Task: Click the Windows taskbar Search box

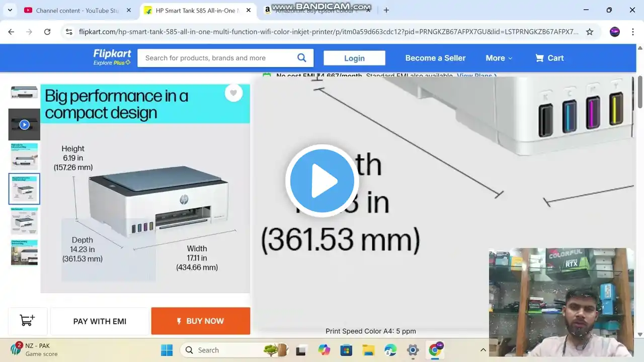Action: [234, 350]
